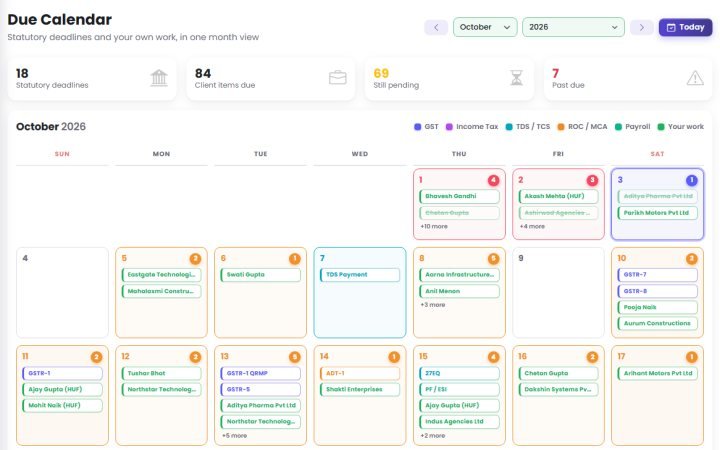Screen dimensions: 720x450
Task: Expand +10 more on October 1
Action: (x=434, y=226)
